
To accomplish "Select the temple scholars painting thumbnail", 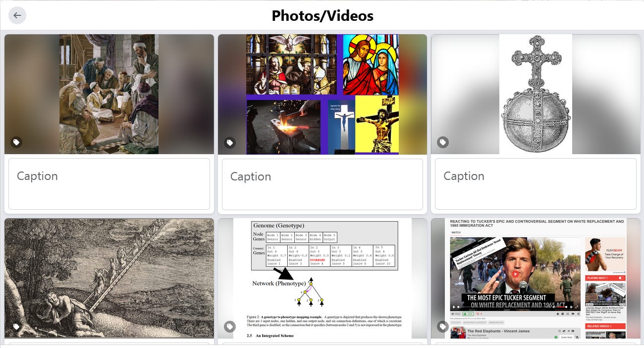I will click(109, 94).
